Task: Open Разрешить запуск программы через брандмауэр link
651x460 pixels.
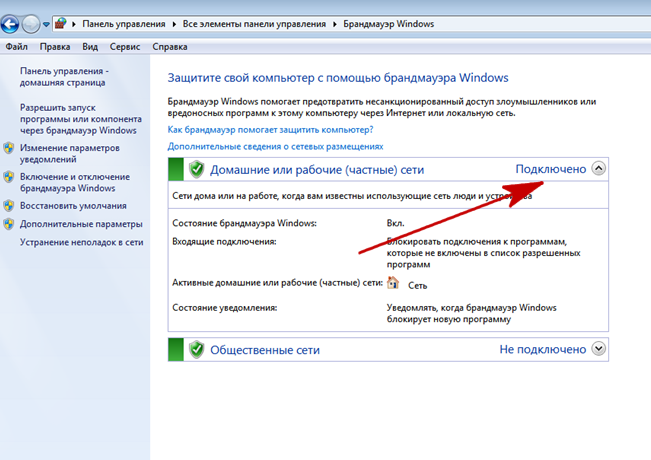Action: (x=81, y=119)
